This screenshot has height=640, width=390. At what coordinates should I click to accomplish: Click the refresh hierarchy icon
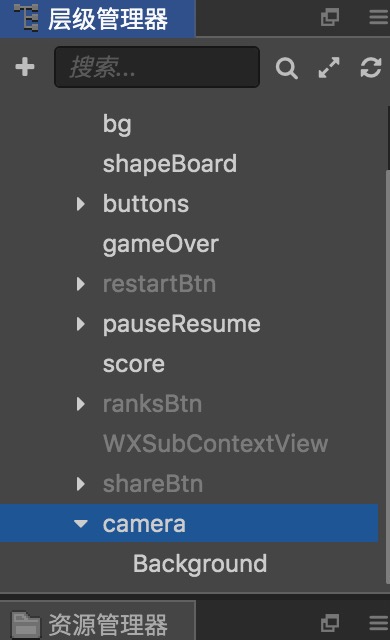[371, 67]
